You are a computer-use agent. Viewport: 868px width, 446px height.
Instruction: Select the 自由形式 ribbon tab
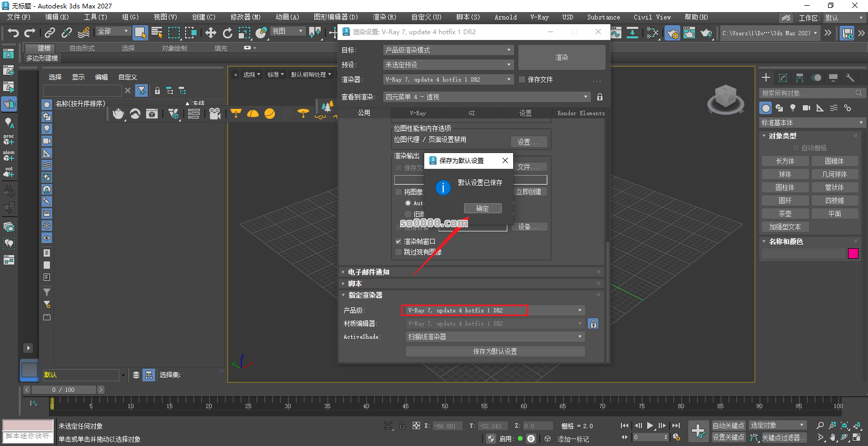[x=82, y=48]
